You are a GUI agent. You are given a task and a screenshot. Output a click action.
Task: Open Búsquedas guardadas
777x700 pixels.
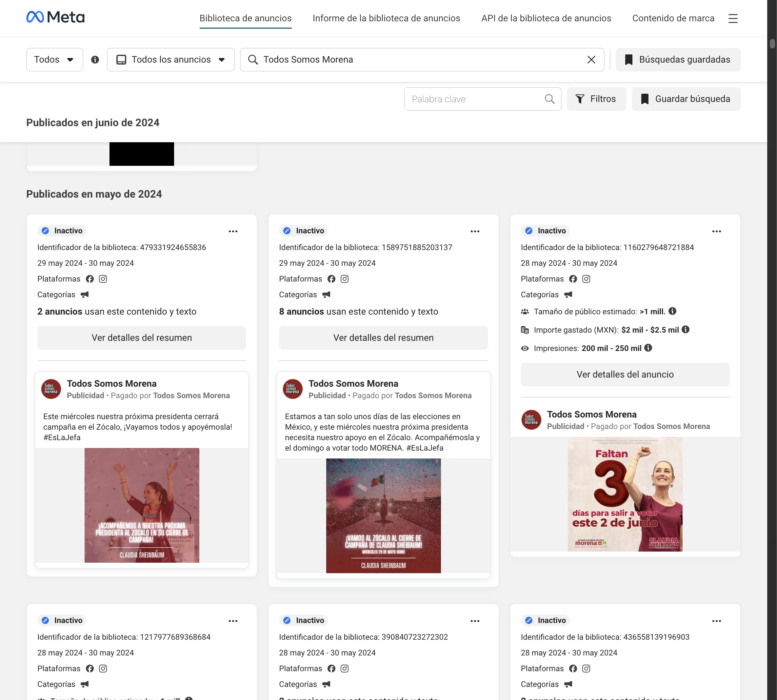(678, 60)
